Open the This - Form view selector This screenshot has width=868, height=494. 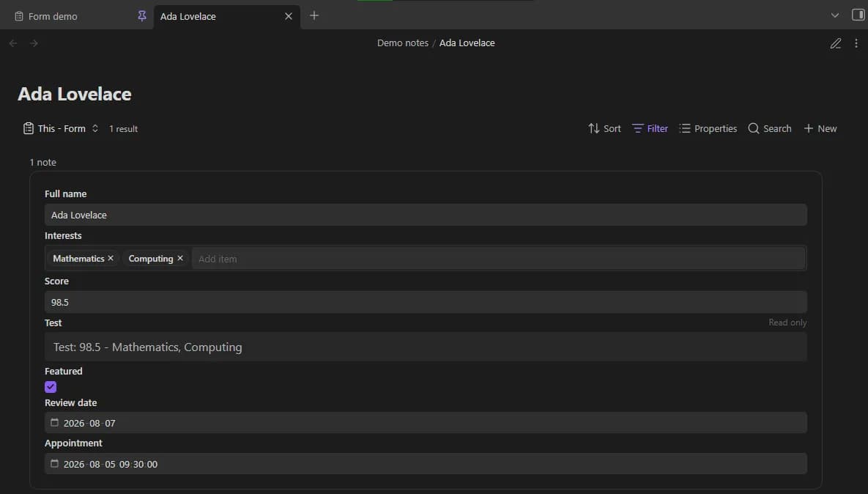(x=61, y=128)
